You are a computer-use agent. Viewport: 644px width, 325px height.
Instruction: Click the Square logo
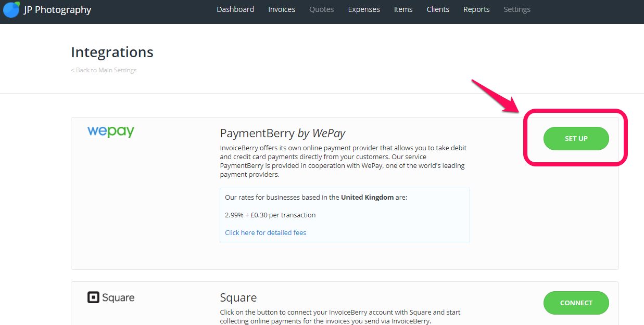[x=111, y=297]
